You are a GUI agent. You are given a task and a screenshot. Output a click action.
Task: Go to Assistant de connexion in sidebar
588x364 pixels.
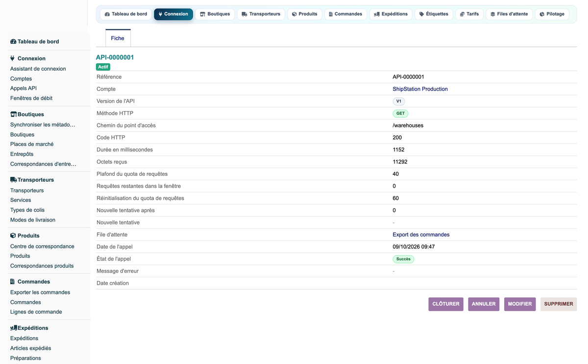point(38,69)
